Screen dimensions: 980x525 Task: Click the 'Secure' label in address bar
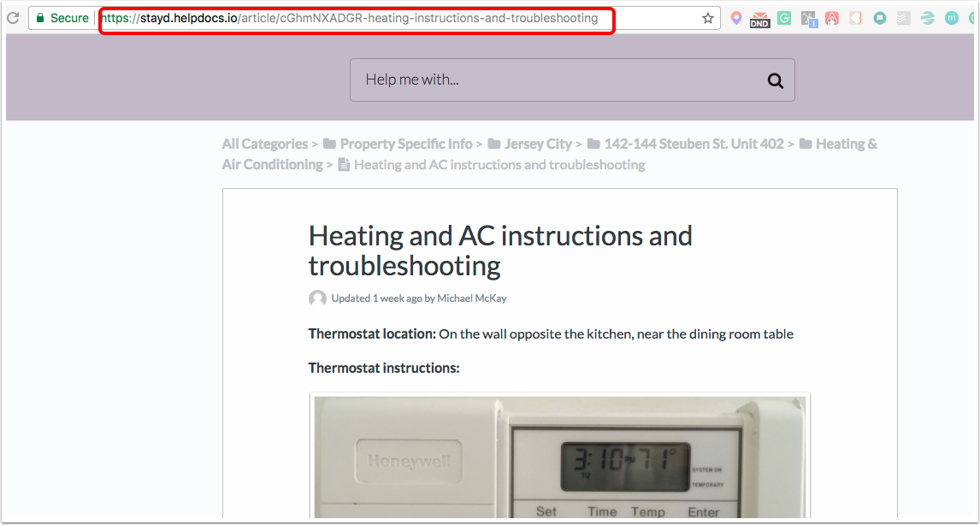[x=69, y=19]
